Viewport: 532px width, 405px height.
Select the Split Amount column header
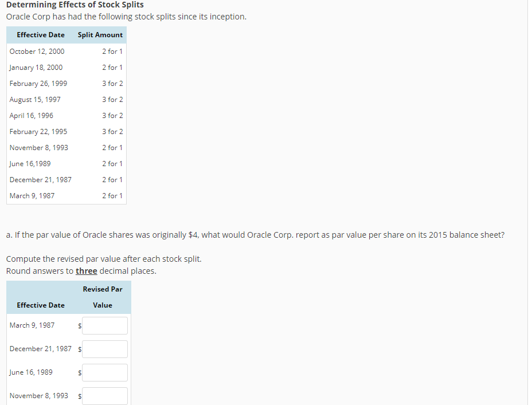tap(100, 35)
